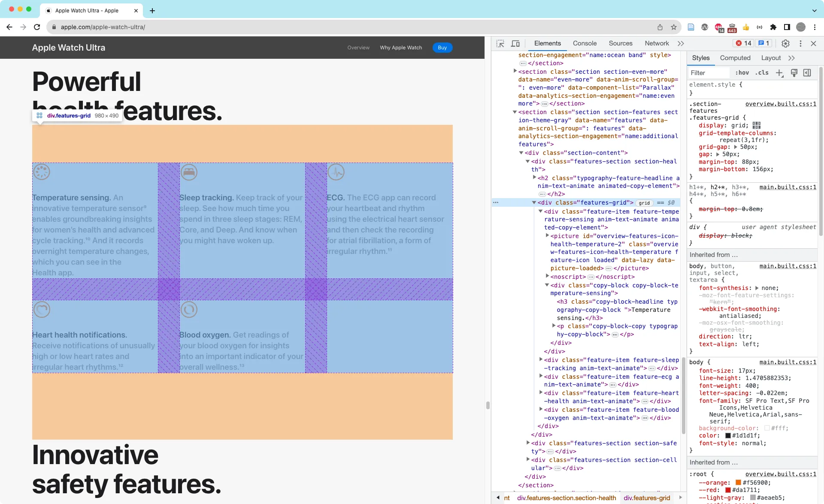The image size is (824, 504).
Task: Toggle the device toolbar icon
Action: 515,43
